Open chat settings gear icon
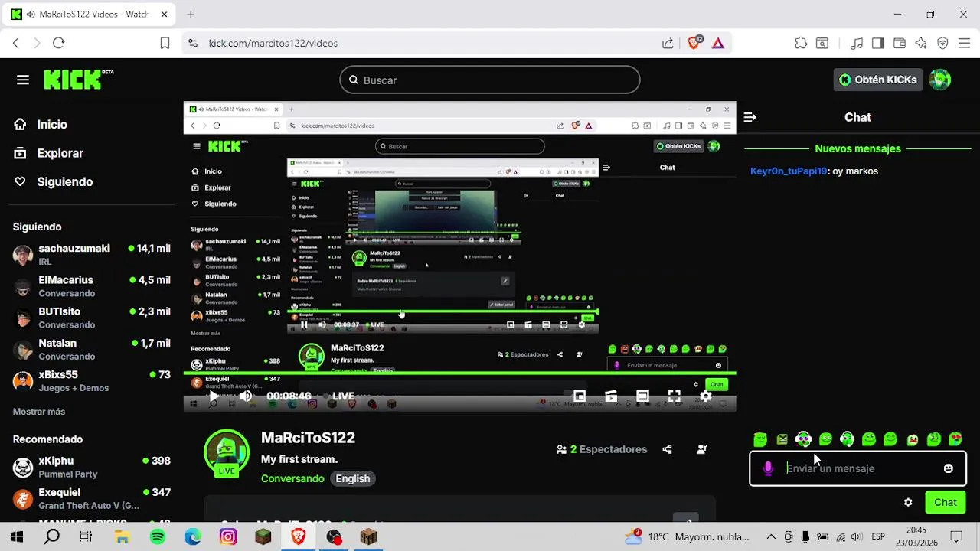 (908, 503)
